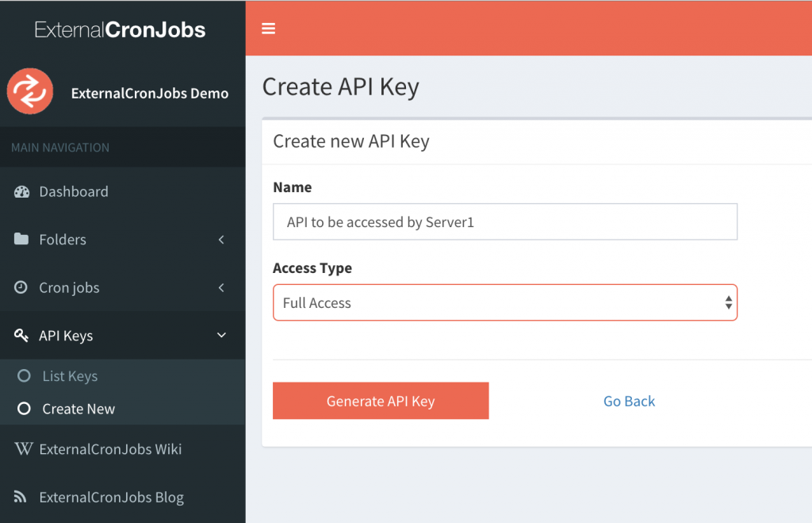Screen dimensions: 812x523
Task: Click the ExternalCronJobs circular arrows logo
Action: tap(30, 91)
